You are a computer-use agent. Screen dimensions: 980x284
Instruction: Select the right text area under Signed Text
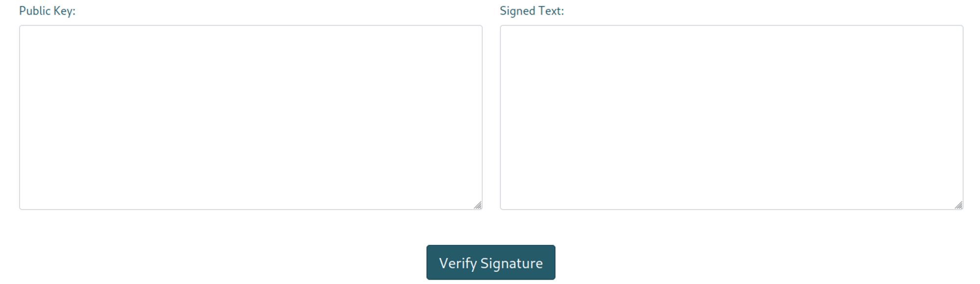[x=731, y=118]
